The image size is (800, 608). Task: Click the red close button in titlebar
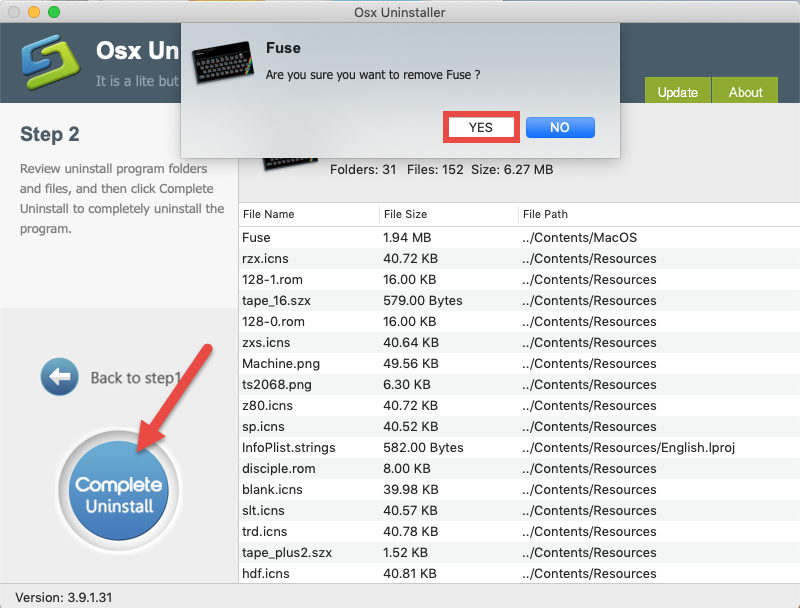pos(13,12)
